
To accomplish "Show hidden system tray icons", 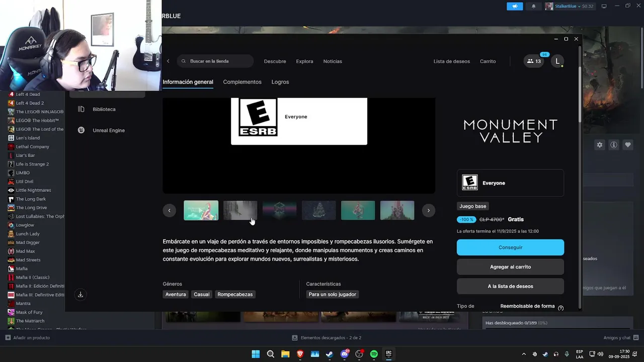I will [524, 354].
